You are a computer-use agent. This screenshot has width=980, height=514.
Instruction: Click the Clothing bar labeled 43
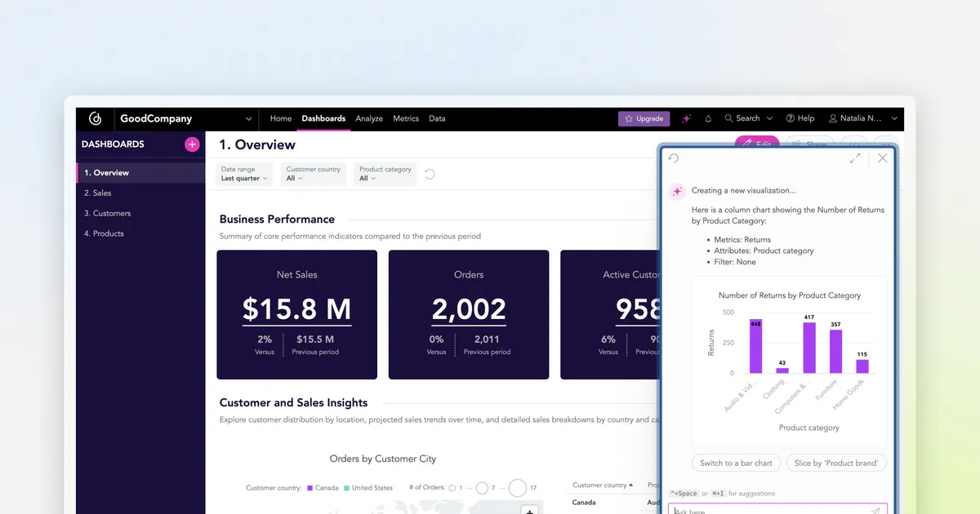pos(782,370)
